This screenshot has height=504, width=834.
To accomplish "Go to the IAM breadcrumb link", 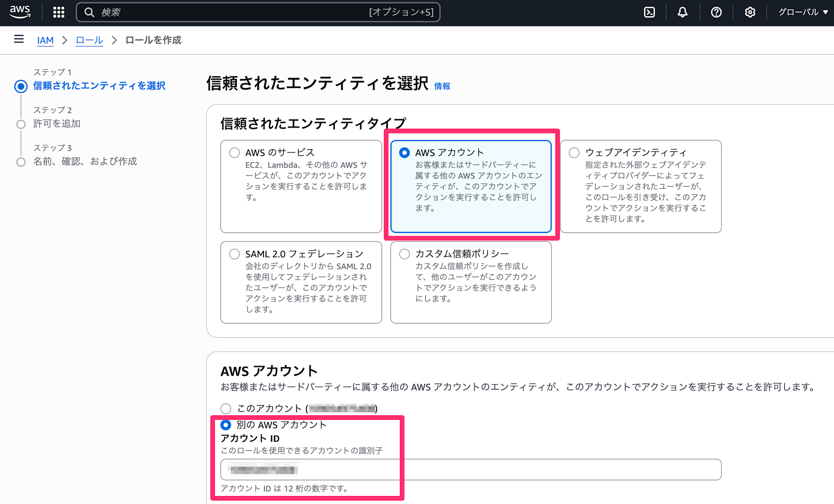I will coord(45,40).
